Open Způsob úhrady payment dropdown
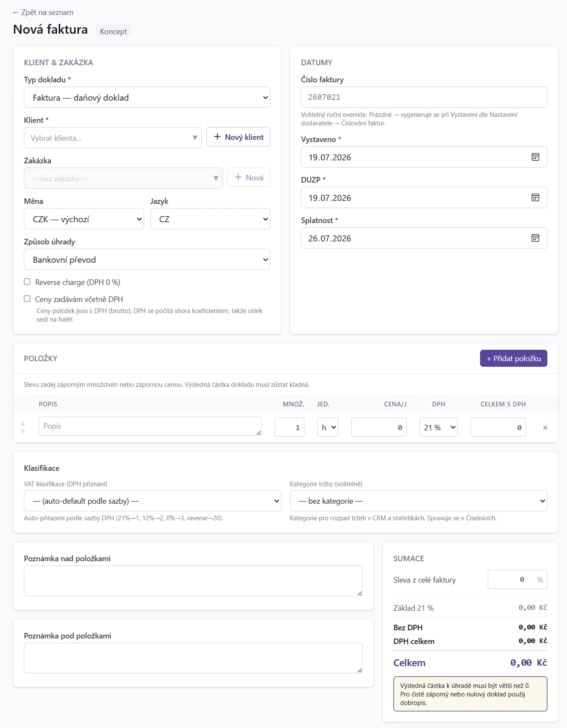Viewport: 567px width, 728px height. [147, 259]
